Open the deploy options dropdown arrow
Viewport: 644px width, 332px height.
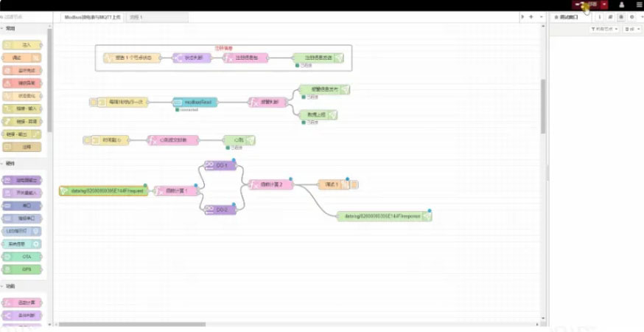tap(604, 4)
